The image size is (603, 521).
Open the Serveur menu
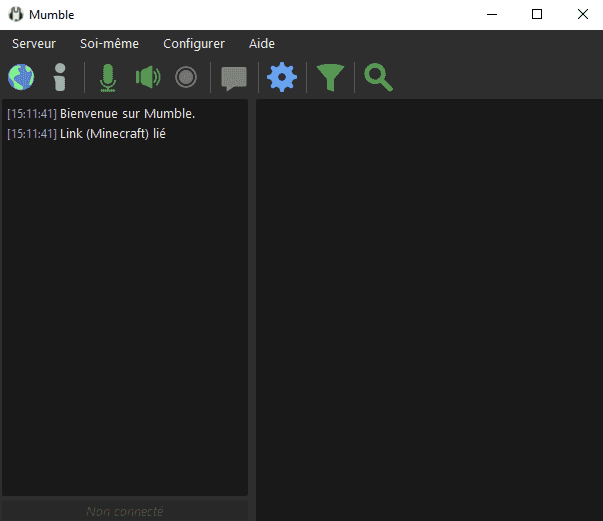34,44
